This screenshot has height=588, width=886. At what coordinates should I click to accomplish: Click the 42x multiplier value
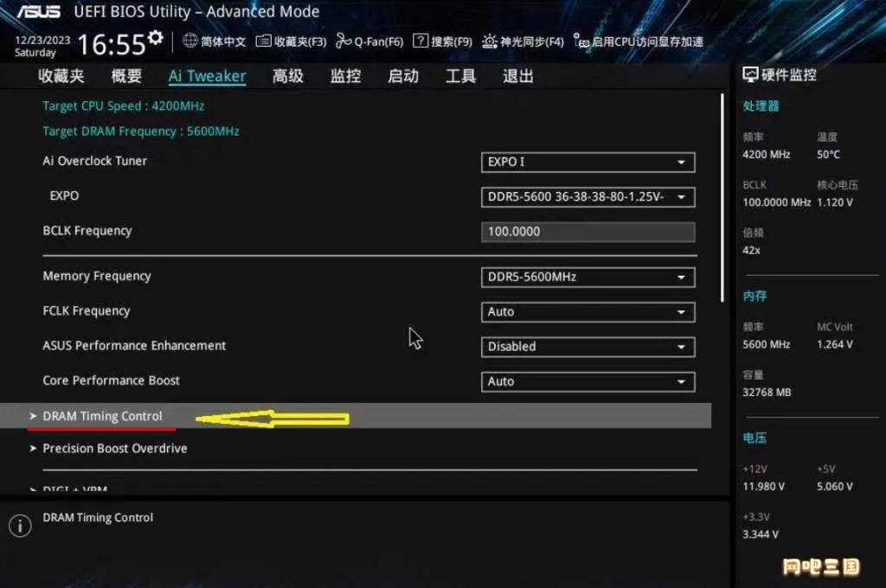752,250
